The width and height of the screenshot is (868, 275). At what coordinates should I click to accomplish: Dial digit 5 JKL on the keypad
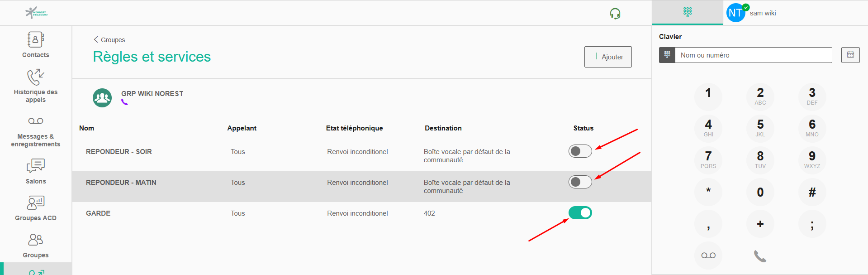(760, 128)
